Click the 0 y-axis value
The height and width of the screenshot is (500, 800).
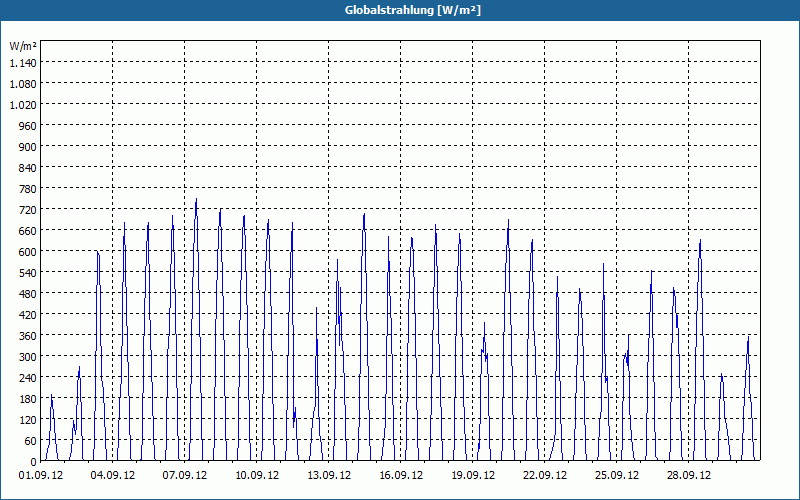[34, 462]
